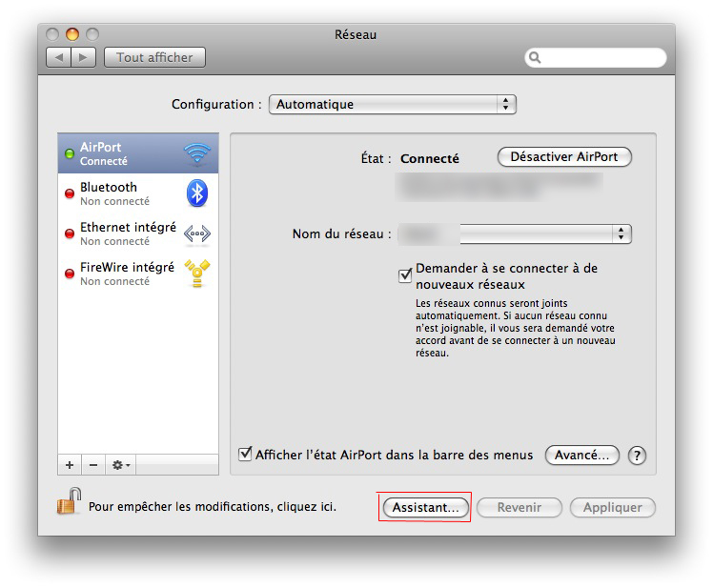The width and height of the screenshot is (713, 588).
Task: Click the red Ethernet intégré status dot
Action: click(x=70, y=233)
